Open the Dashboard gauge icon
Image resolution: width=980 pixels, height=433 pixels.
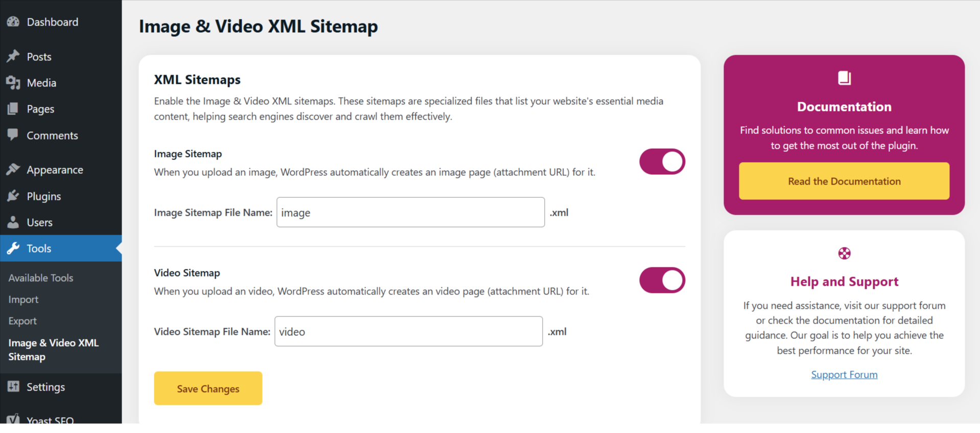tap(13, 22)
